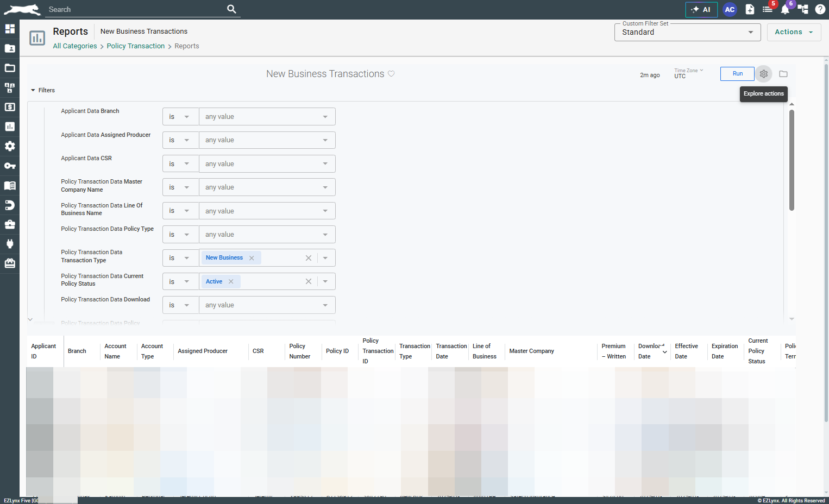Click the Assigned Producer column header
This screenshot has width=829, height=504.
point(203,351)
